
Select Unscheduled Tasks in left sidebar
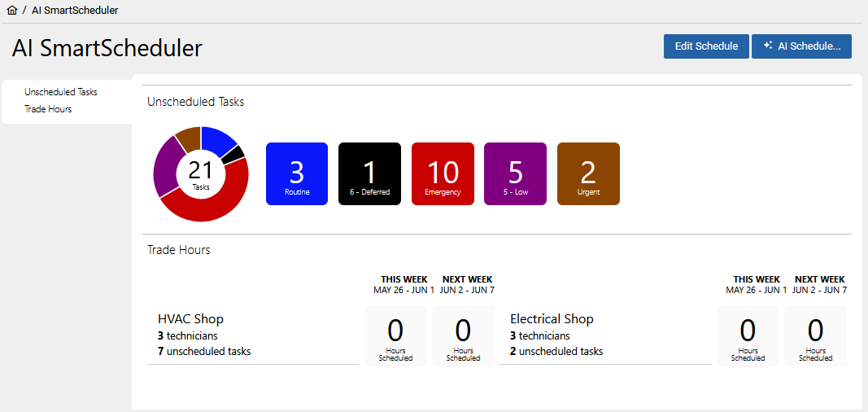click(61, 92)
